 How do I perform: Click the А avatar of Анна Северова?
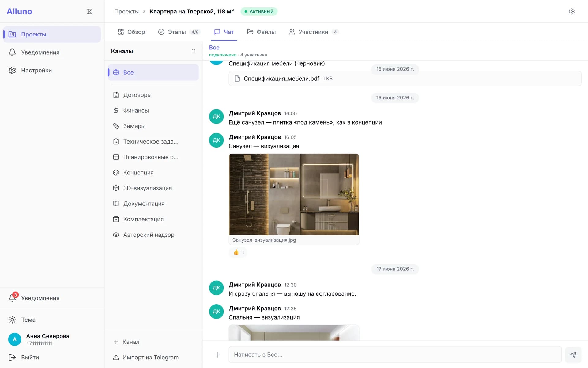click(x=15, y=339)
